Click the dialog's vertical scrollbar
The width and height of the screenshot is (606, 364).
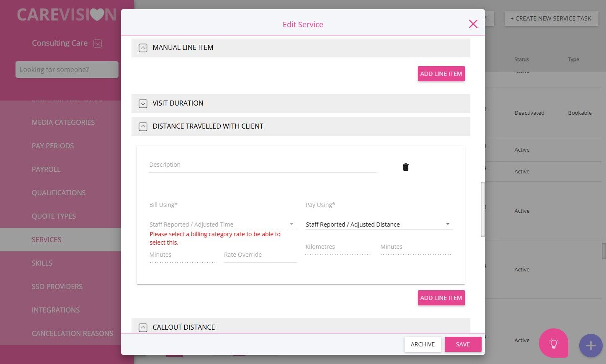pos(482,209)
